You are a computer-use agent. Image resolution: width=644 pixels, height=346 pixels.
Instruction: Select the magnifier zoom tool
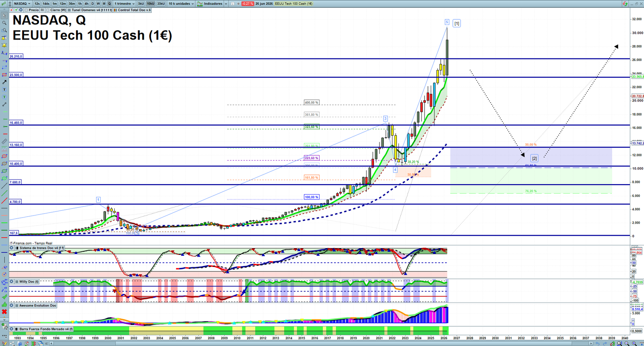coord(4,23)
